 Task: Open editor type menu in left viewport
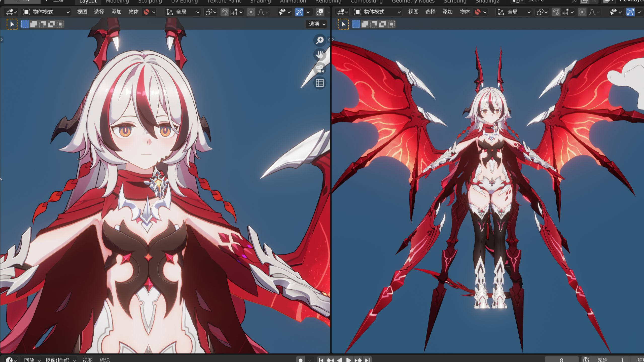[x=11, y=12]
